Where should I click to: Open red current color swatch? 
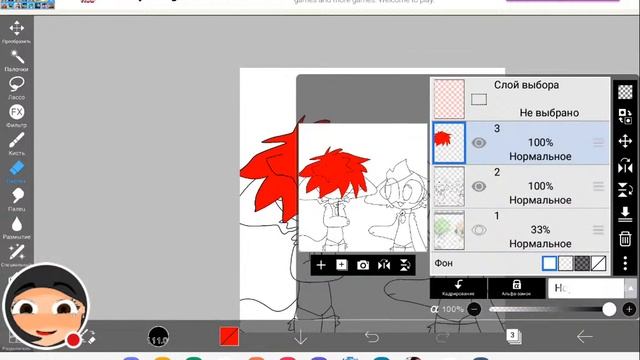229,337
